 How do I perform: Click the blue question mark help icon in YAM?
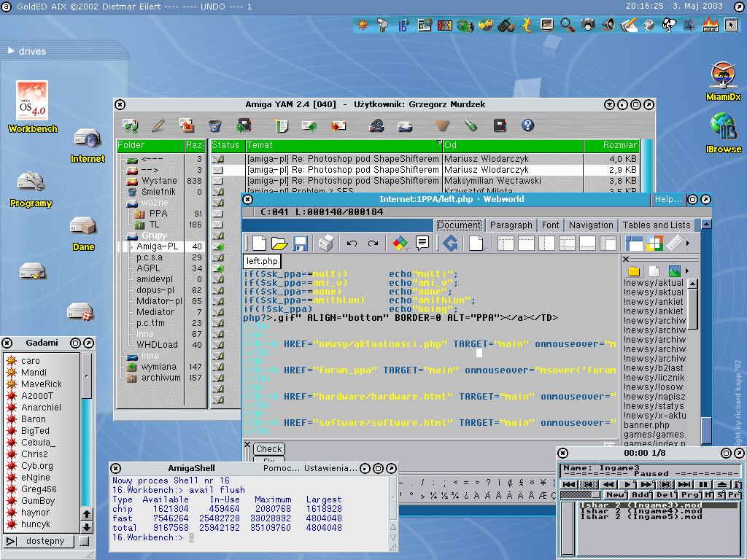[x=527, y=125]
